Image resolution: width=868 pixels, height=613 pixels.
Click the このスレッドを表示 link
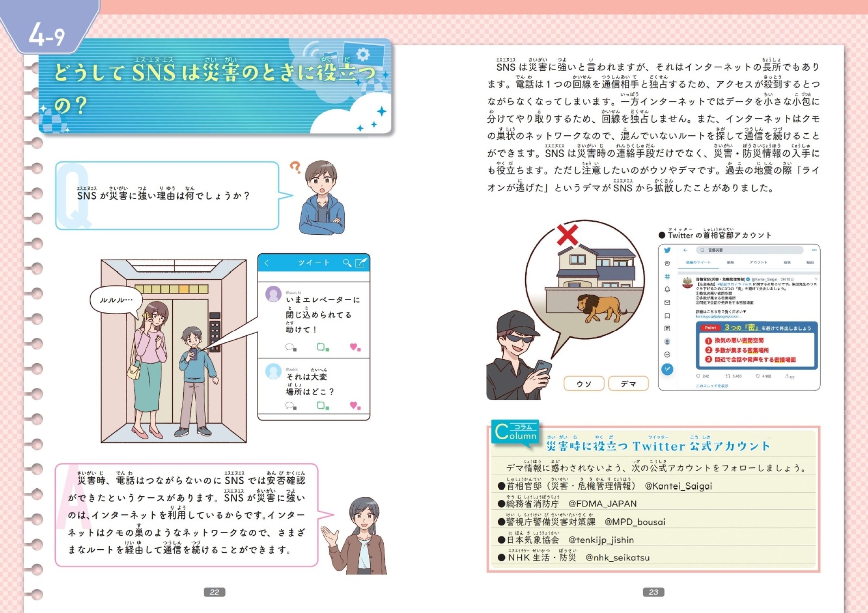712,386
